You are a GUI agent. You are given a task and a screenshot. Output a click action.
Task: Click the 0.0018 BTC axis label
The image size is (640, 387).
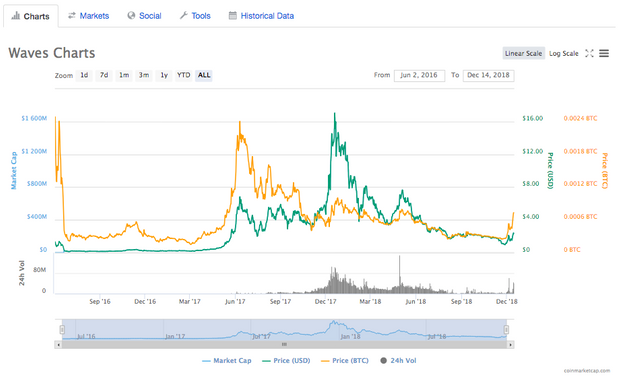click(580, 151)
